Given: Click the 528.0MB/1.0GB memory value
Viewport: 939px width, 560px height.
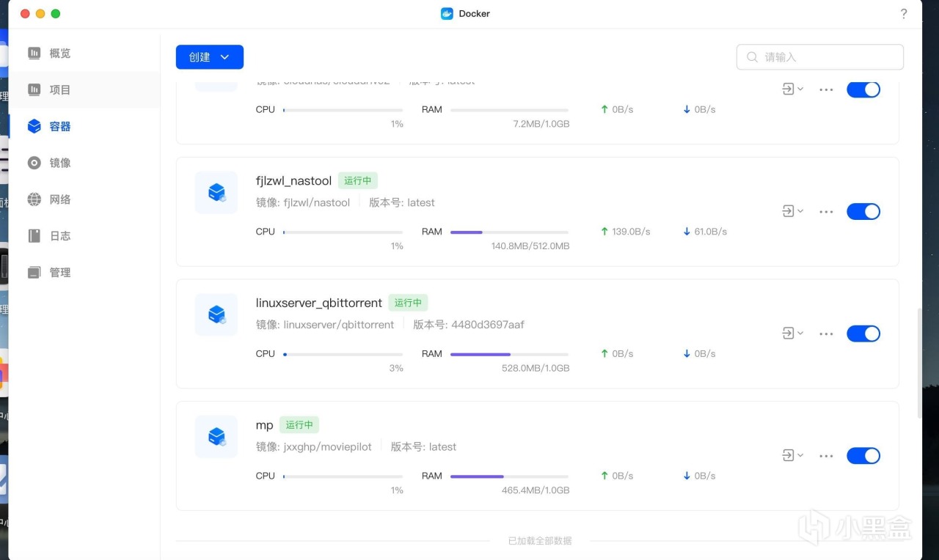Looking at the screenshot, I should click(536, 368).
